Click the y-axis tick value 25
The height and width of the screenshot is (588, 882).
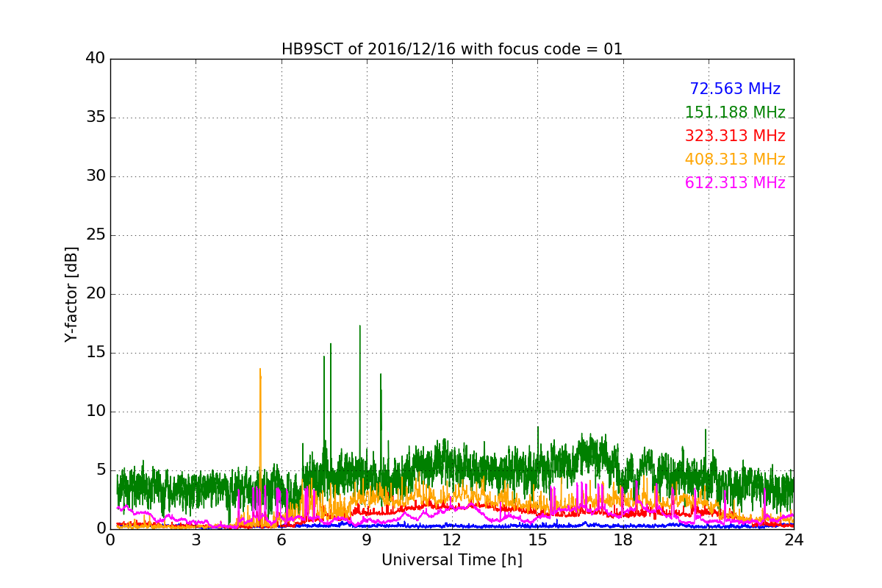pyautogui.click(x=96, y=235)
